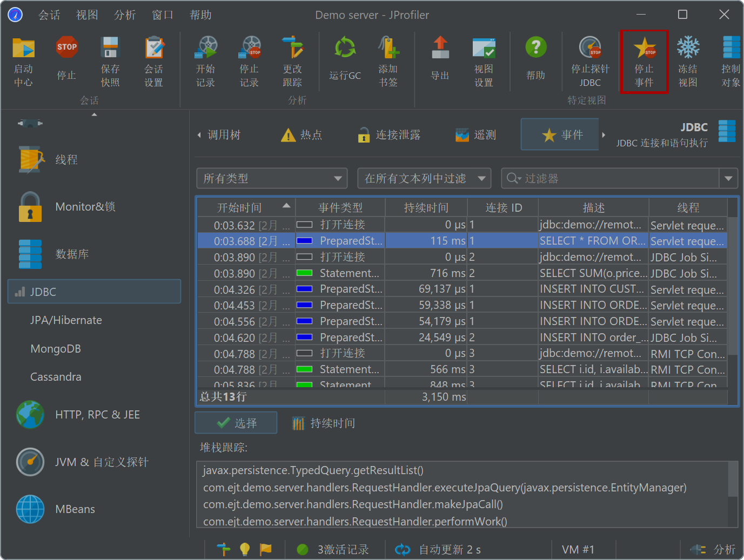Sort by 开始时间 column header

(x=246, y=207)
